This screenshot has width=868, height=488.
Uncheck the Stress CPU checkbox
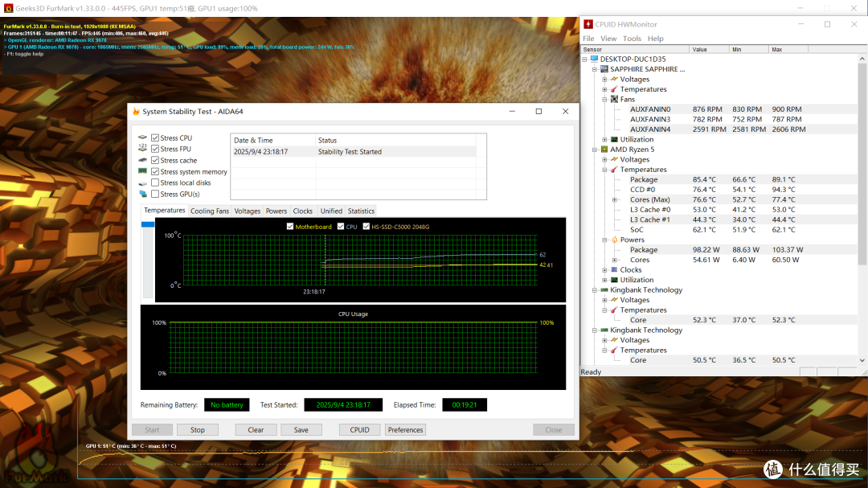pyautogui.click(x=155, y=138)
